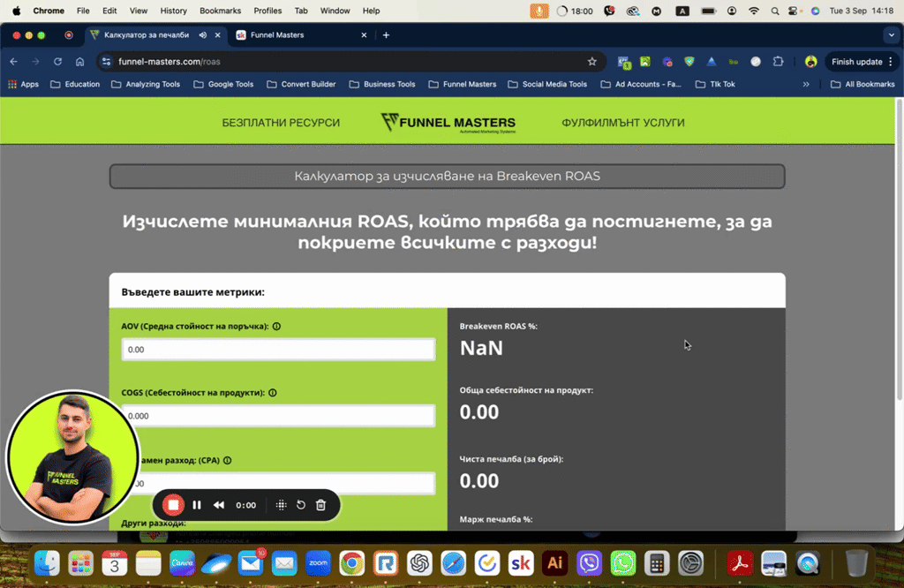Click the rewind icon in the recorder bar
The image size is (904, 588).
pos(218,505)
